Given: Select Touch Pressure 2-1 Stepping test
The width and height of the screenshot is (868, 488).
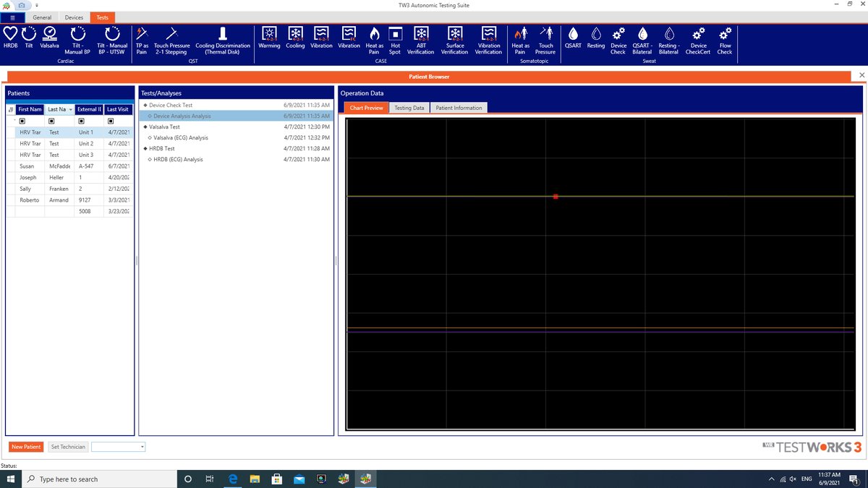Looking at the screenshot, I should (x=171, y=40).
